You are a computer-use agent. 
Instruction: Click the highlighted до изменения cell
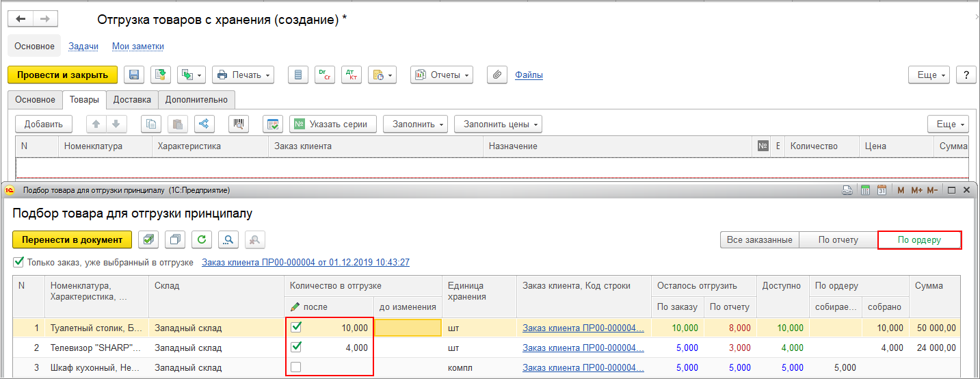click(408, 328)
